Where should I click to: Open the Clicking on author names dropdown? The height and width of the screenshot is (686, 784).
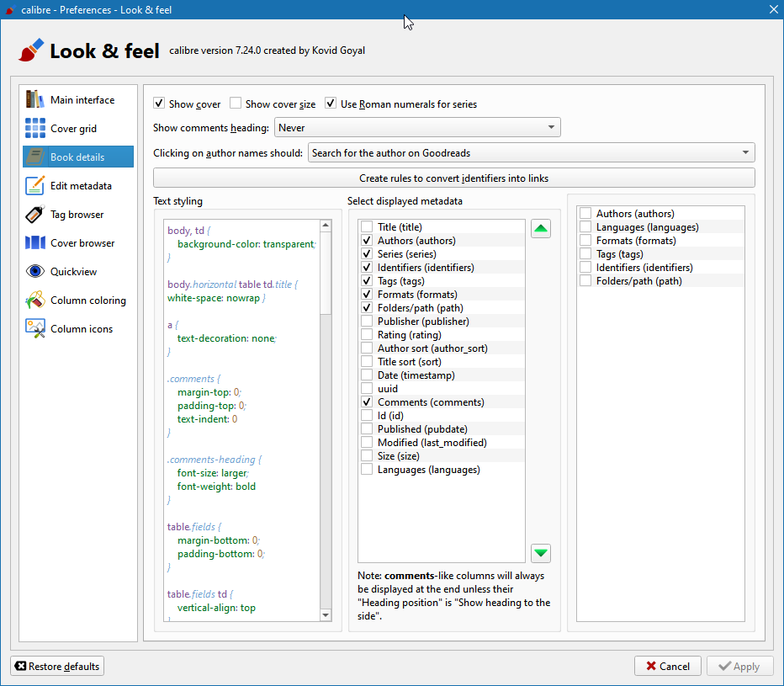532,152
